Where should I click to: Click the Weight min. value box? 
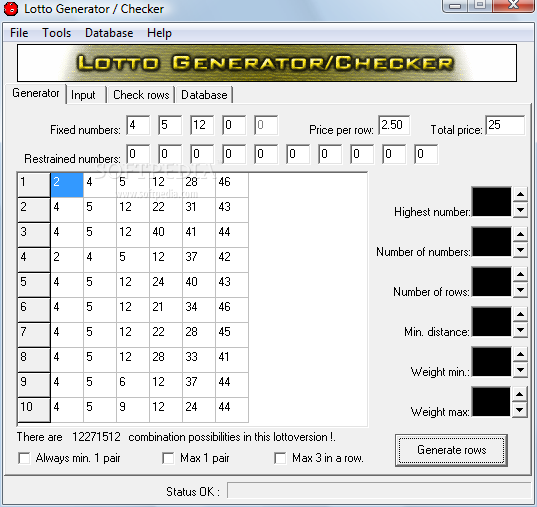click(x=491, y=362)
